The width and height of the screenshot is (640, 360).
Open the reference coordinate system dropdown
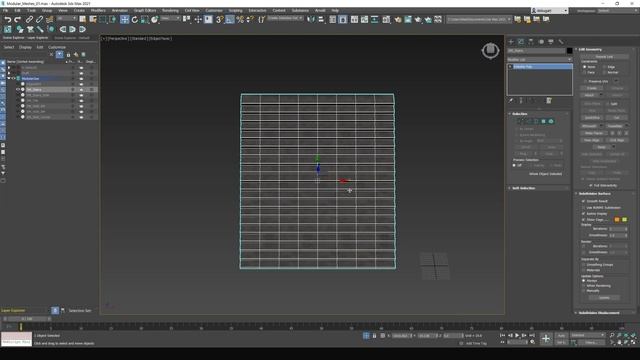[171, 19]
